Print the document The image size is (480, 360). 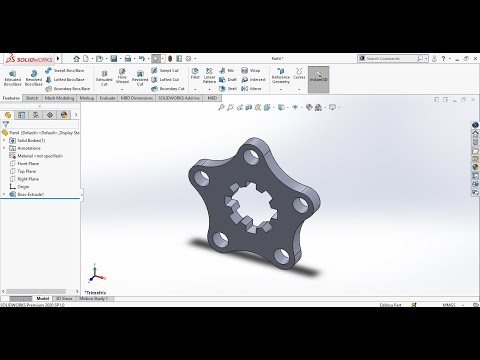pos(128,59)
